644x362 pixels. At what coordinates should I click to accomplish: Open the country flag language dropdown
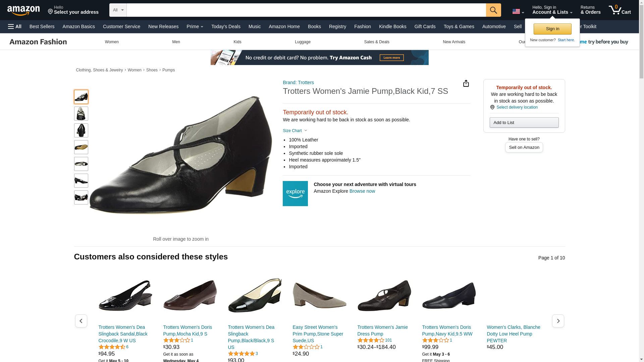pyautogui.click(x=518, y=11)
